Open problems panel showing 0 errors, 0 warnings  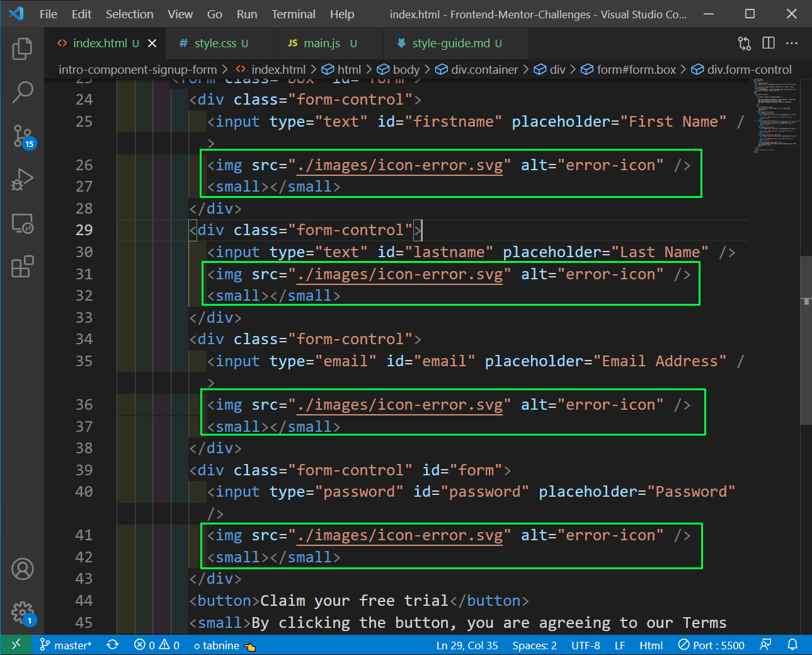(157, 645)
